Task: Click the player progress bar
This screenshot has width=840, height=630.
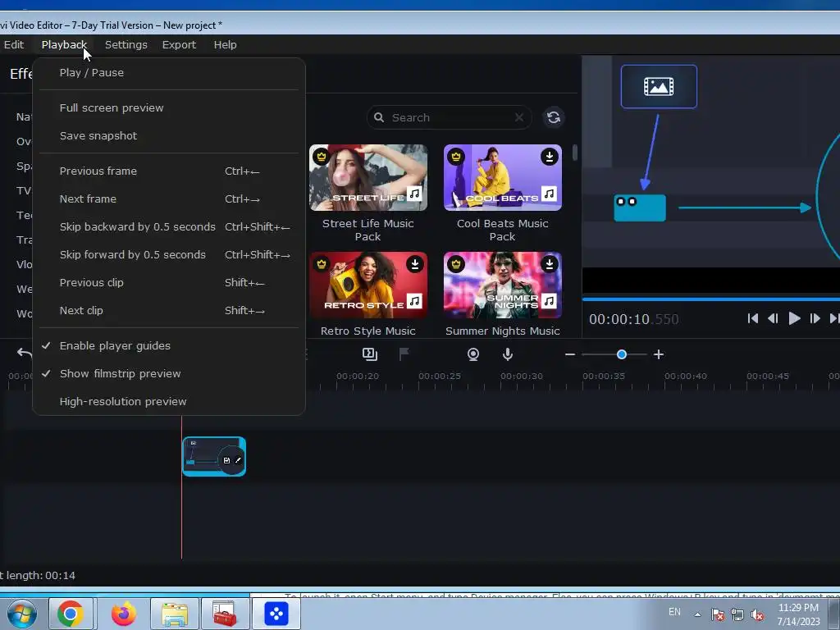Action: 711,299
